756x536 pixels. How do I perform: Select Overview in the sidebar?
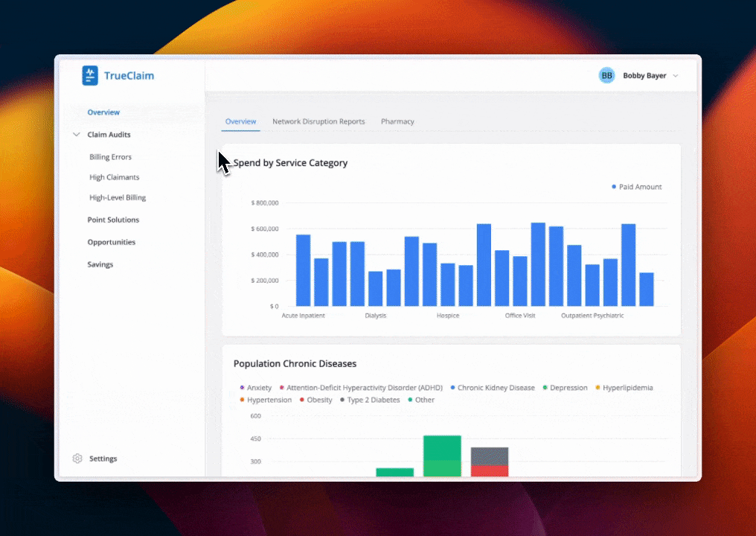103,112
